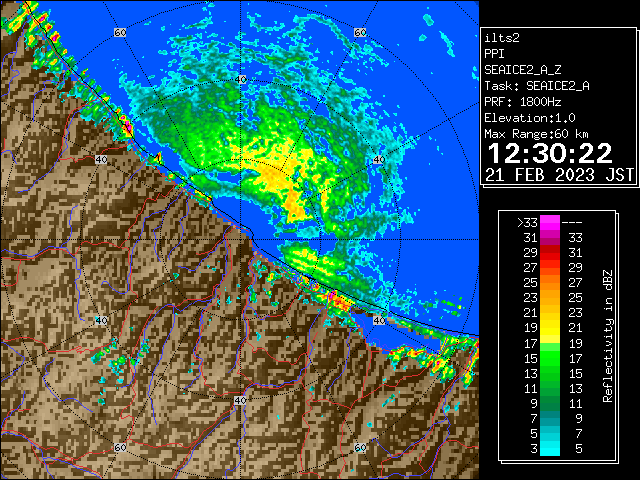Viewport: 640px width, 480px height.
Task: Click the 12:30:22 timestamp
Action: click(550, 153)
